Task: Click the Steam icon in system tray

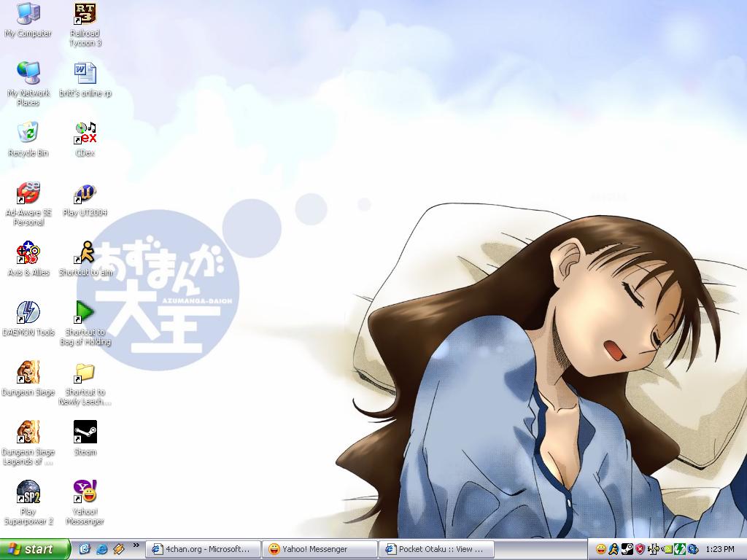Action: coord(627,549)
